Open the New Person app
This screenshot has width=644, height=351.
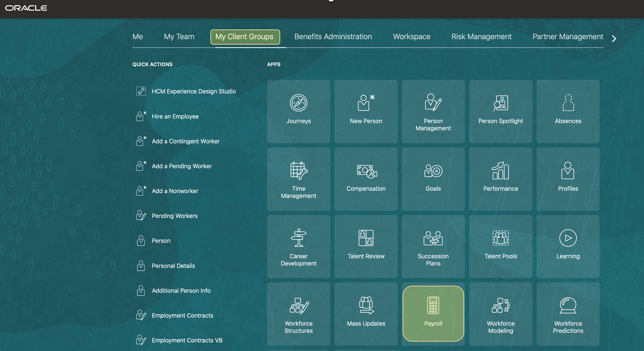(x=366, y=111)
